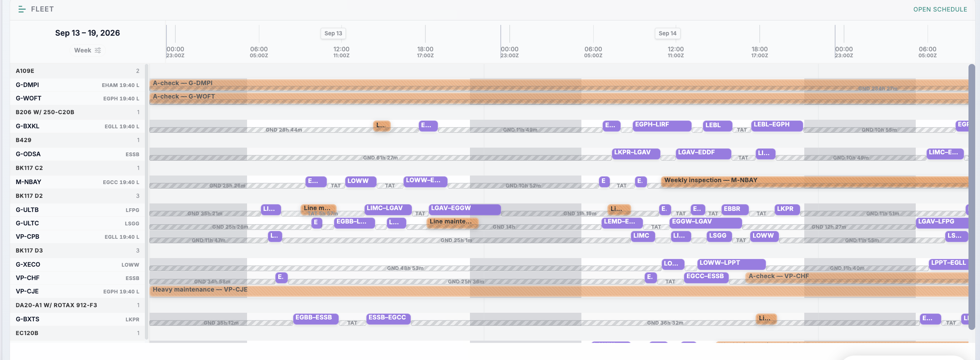Screen dimensions: 980x360
Task: Select aircraft row G-ODSA
Action: pos(77,154)
